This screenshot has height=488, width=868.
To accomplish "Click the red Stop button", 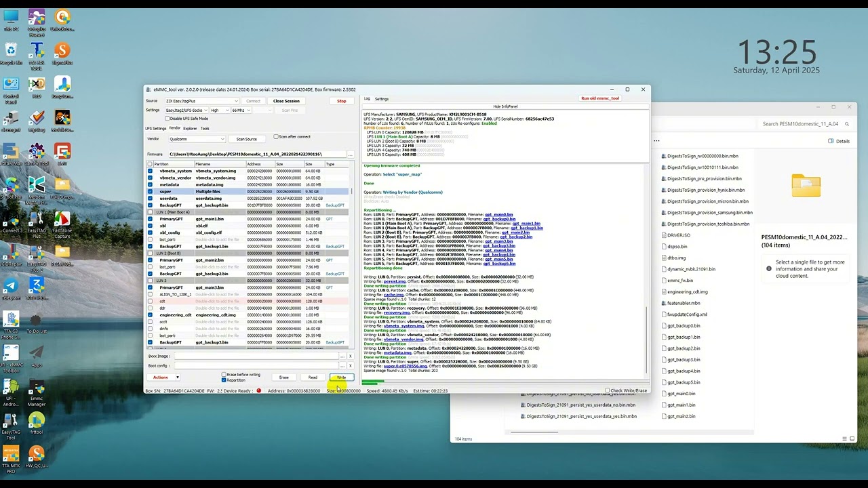I will tap(342, 101).
